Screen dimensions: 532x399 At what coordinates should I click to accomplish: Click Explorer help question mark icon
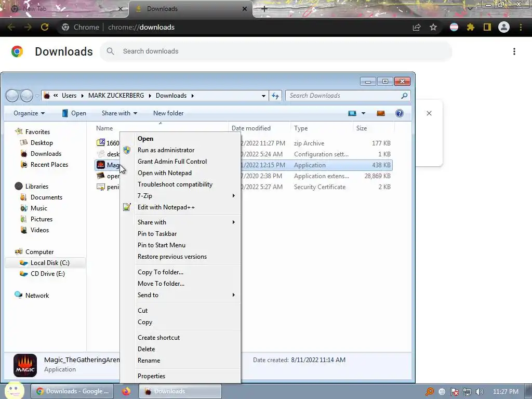[400, 113]
